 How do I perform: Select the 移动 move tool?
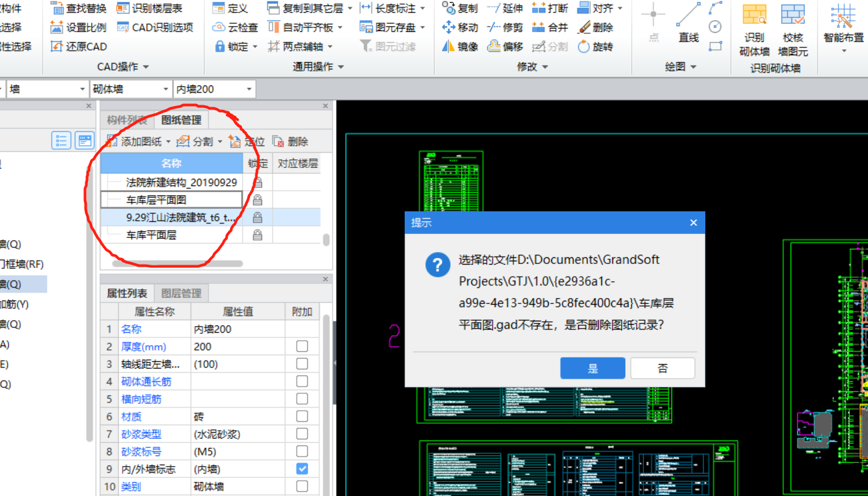pyautogui.click(x=460, y=27)
